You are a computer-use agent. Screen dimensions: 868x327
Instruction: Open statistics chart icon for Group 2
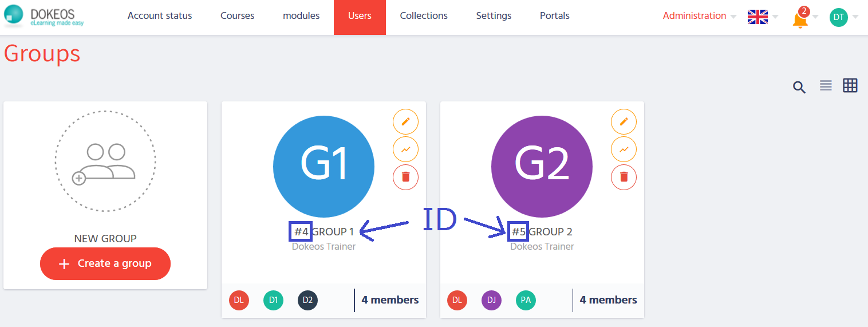pos(624,149)
